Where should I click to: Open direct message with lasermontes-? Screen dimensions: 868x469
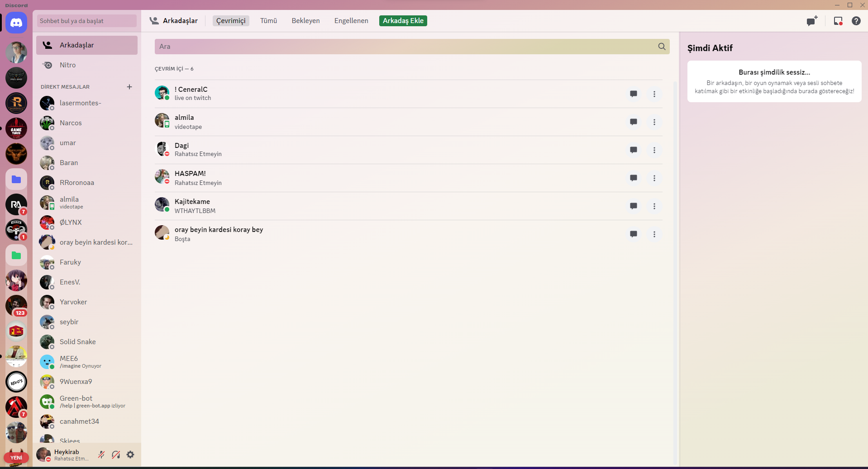87,103
